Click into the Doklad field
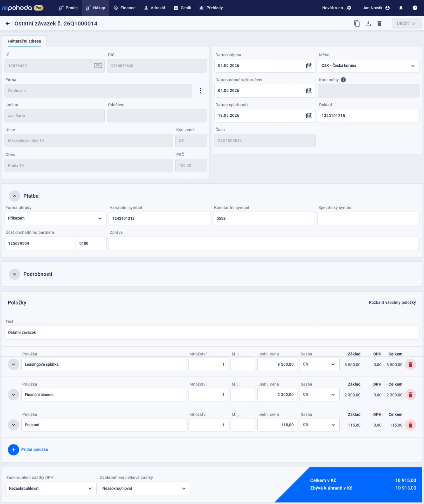Viewport: 424px width, 504px height. click(369, 116)
